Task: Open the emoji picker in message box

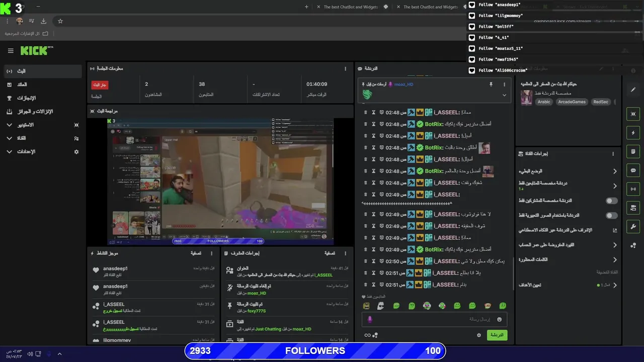Action: 500,319
